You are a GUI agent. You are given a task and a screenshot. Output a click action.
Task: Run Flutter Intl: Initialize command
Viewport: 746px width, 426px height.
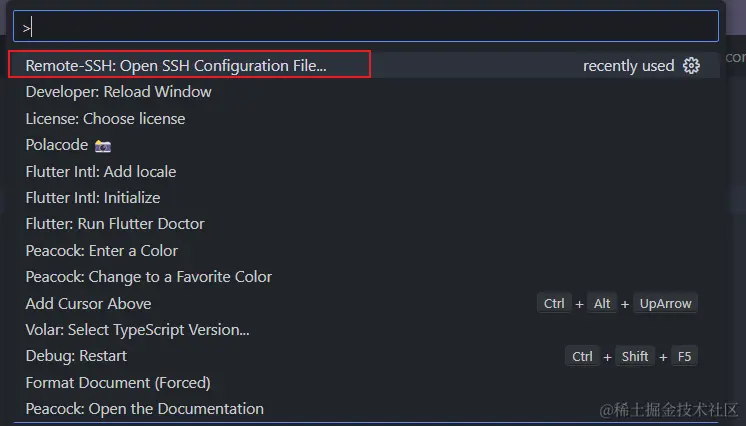[364, 198]
